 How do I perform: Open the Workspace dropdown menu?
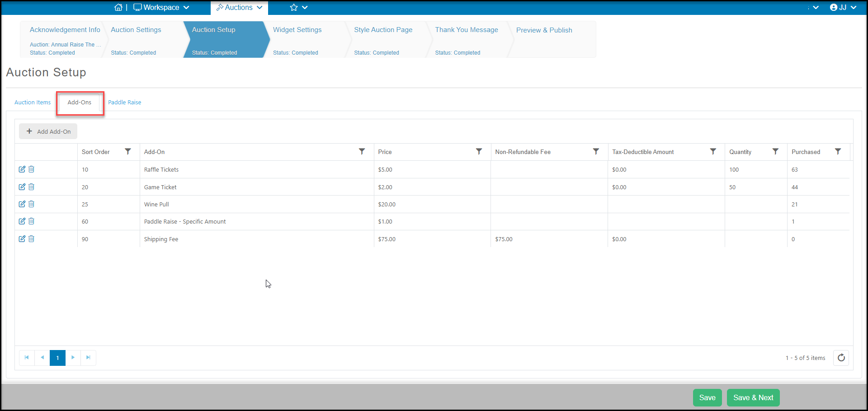[161, 7]
